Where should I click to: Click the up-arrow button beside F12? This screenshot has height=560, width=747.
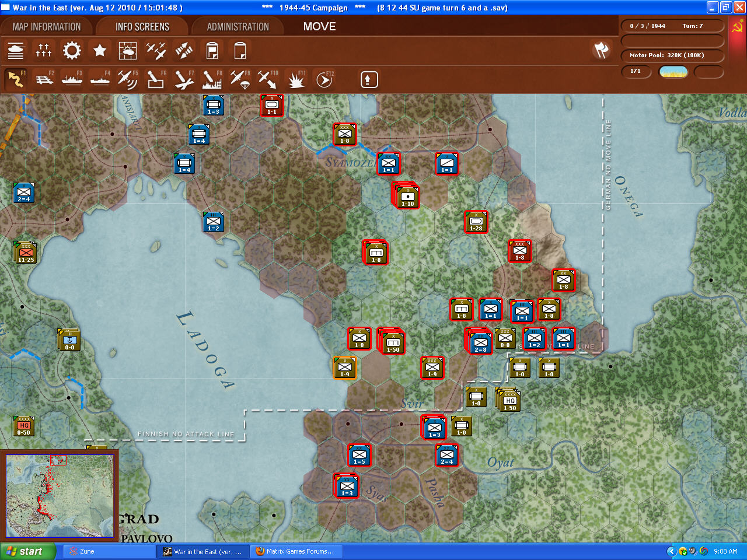pos(369,79)
